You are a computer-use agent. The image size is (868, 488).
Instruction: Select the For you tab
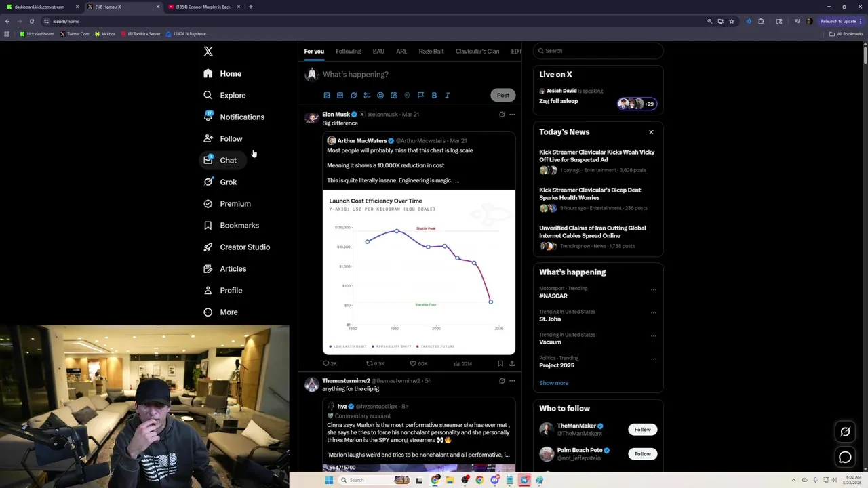tap(314, 52)
